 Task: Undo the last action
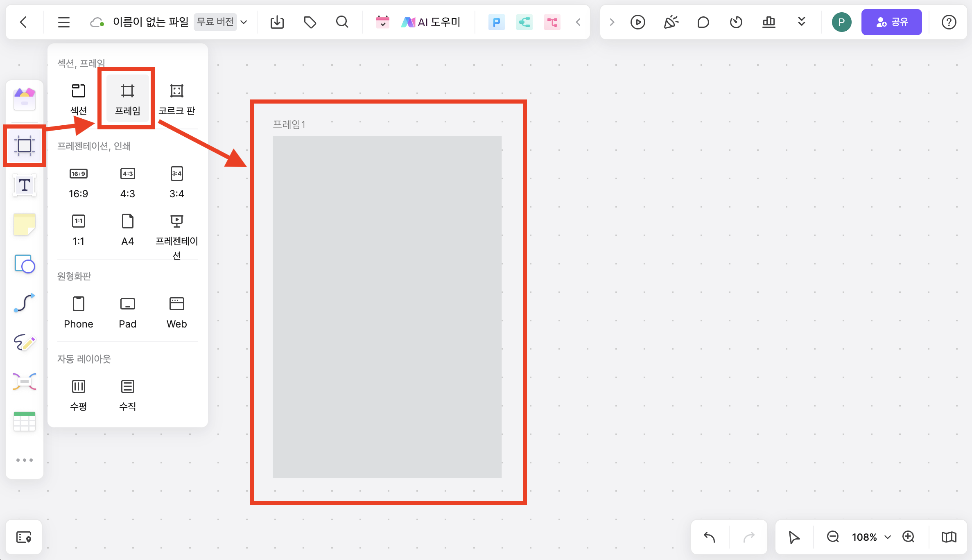tap(709, 537)
